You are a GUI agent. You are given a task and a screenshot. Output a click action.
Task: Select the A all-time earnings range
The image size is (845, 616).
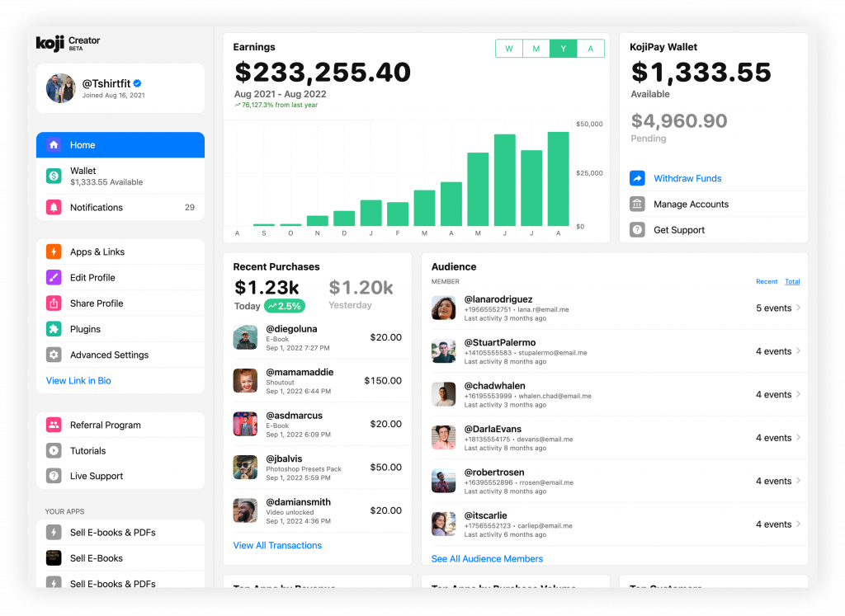[x=591, y=49]
